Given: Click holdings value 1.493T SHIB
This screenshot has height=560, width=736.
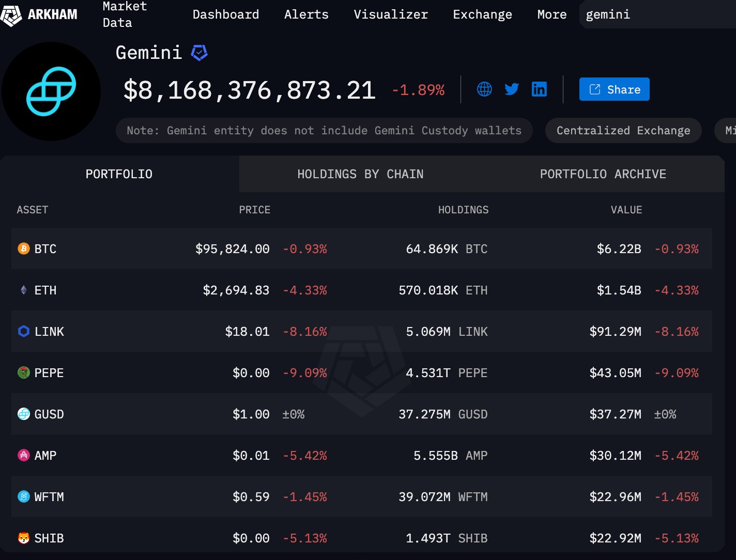Looking at the screenshot, I should 447,538.
